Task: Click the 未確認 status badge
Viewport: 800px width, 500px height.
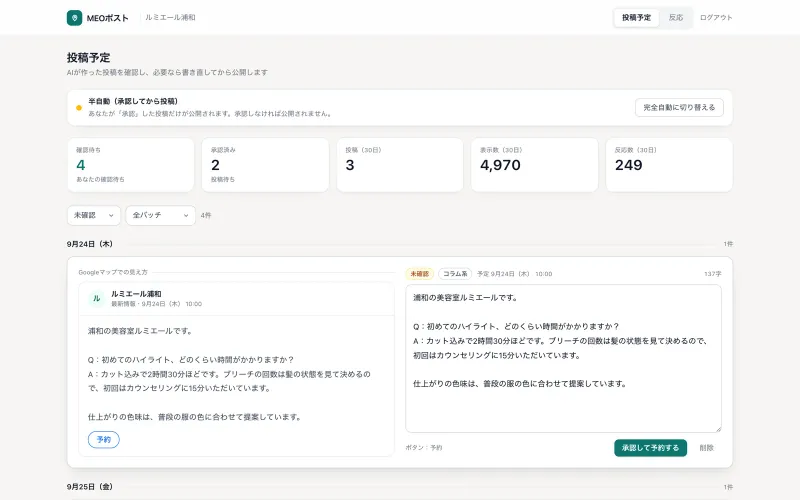Action: [x=420, y=274]
